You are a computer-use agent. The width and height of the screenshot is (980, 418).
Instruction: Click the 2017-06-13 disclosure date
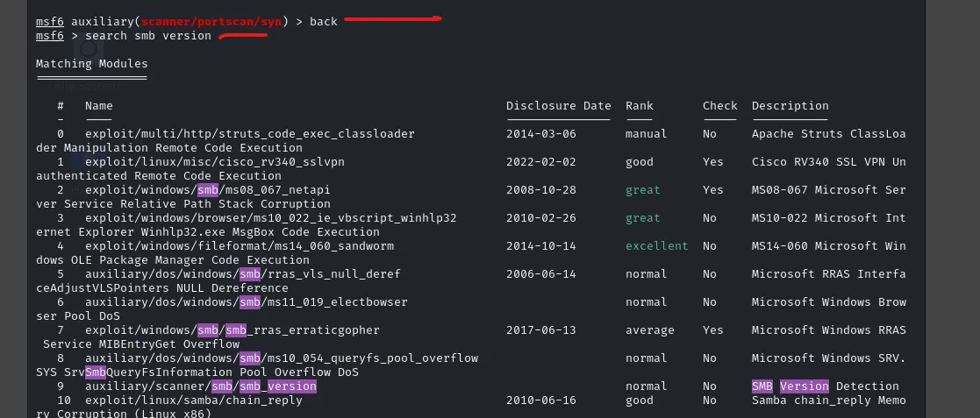[541, 330]
